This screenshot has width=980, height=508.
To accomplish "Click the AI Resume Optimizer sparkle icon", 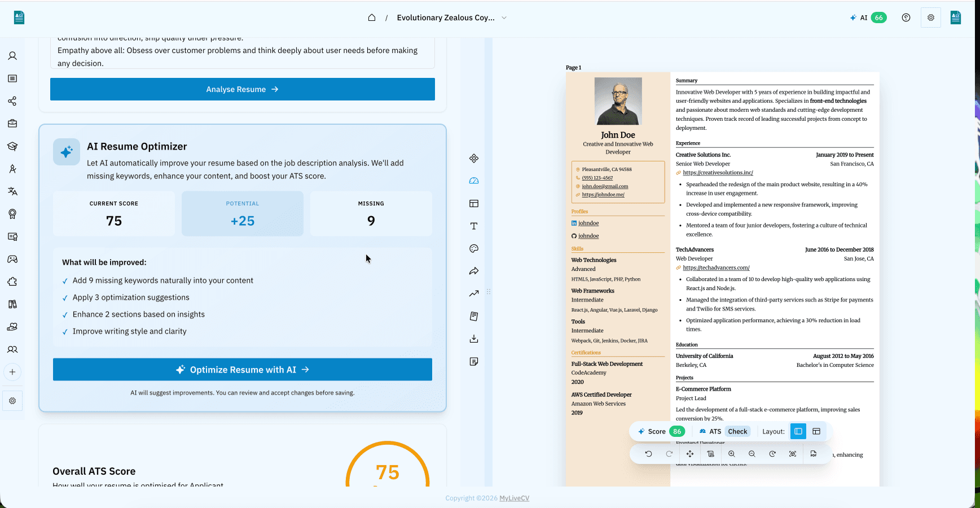I will [67, 152].
